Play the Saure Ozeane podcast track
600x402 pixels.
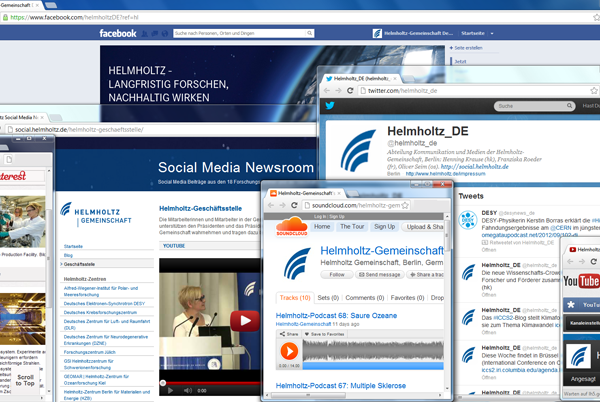pyautogui.click(x=288, y=351)
